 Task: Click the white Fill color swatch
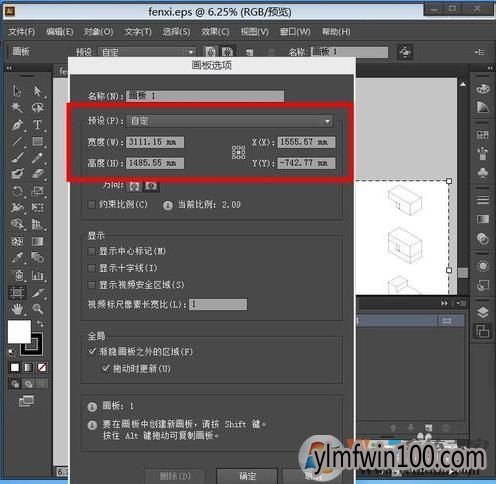pyautogui.click(x=19, y=331)
